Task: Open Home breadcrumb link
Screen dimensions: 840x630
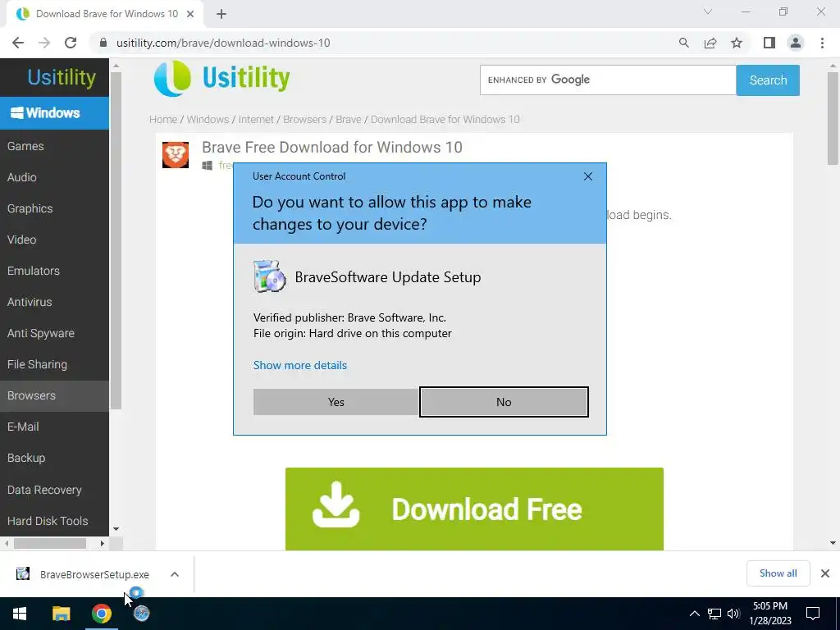Action: coord(163,120)
